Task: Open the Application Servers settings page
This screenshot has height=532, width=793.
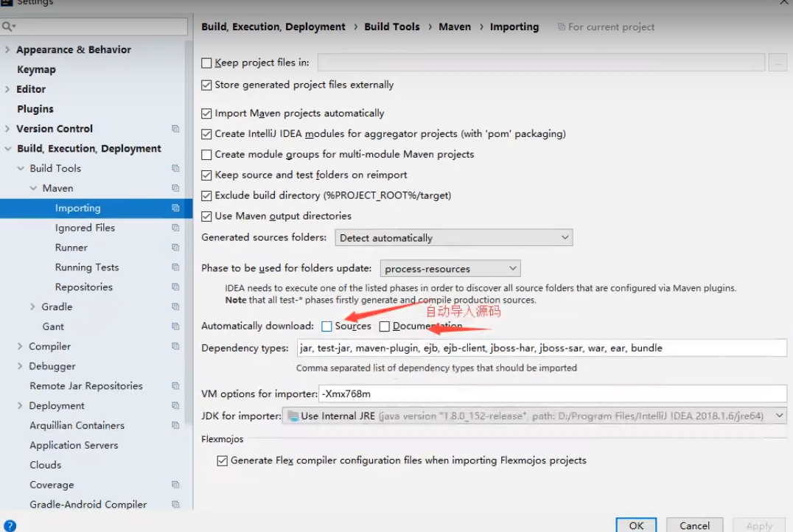Action: pos(74,445)
